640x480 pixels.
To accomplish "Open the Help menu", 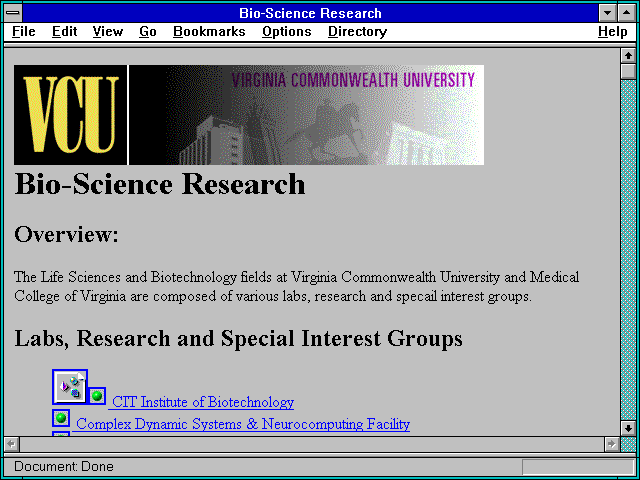I will pyautogui.click(x=613, y=31).
